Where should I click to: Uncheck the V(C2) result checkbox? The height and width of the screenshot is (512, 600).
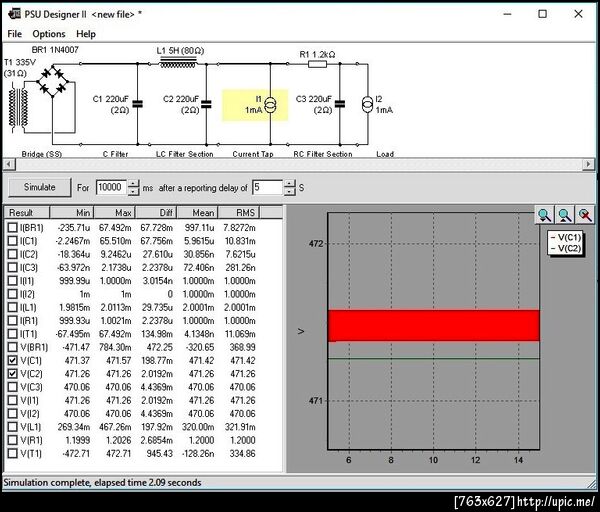(13, 373)
